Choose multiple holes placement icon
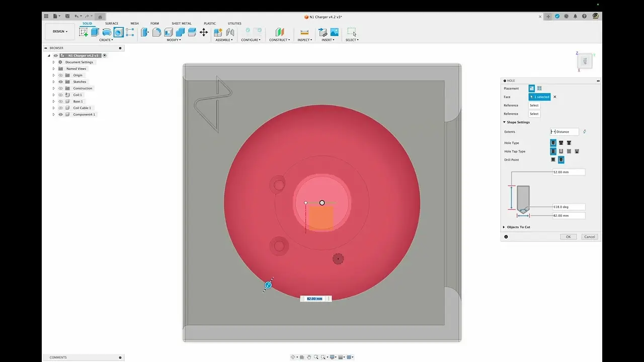This screenshot has width=644, height=362. pyautogui.click(x=539, y=88)
